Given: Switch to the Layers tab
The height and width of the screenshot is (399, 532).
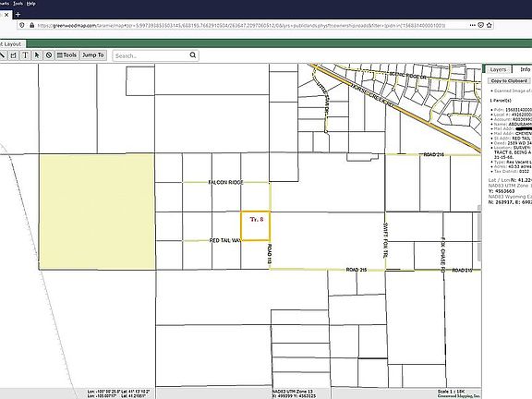Looking at the screenshot, I should tap(498, 69).
